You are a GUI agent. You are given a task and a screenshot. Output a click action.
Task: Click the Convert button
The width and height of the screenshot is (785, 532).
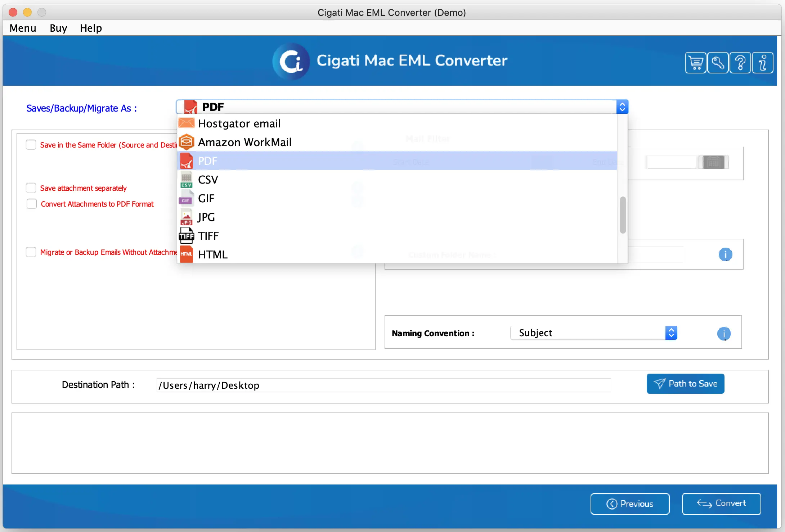point(721,504)
